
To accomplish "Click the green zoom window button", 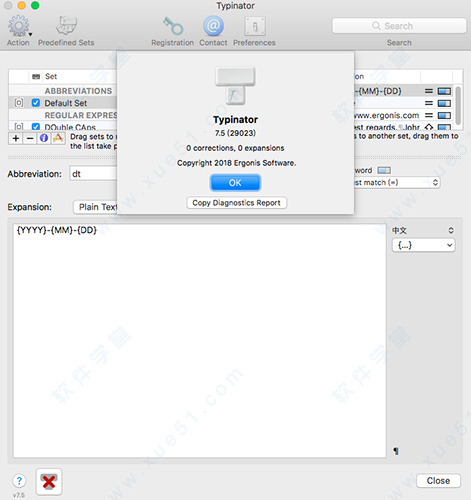I will 35,5.
